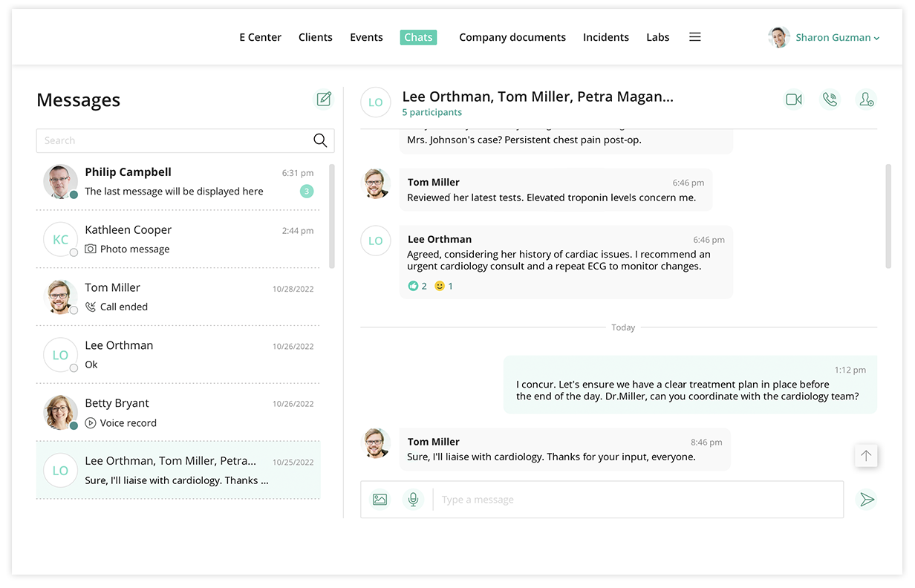Send the typed message
Viewport: 915px width, 588px height.
coord(867,500)
